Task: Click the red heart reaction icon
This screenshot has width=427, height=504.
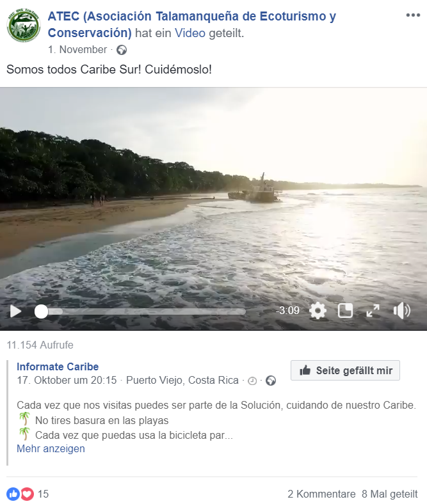Action: (x=28, y=494)
